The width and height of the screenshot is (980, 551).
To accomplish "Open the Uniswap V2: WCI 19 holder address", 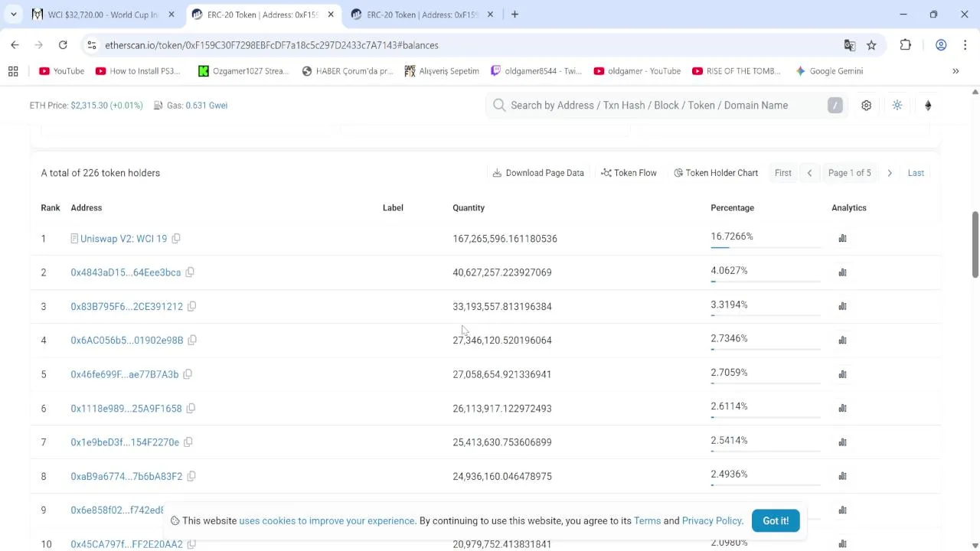I will pos(123,239).
